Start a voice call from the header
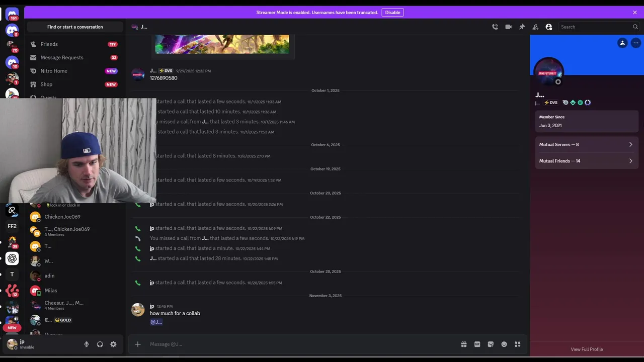This screenshot has width=644, height=362. point(495,27)
